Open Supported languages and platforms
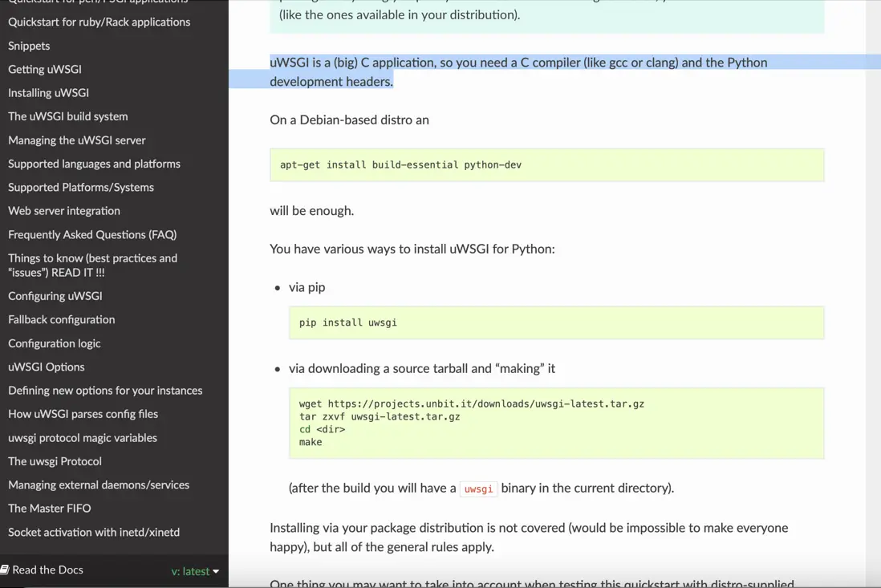Screen dimensions: 881x588 (x=94, y=164)
